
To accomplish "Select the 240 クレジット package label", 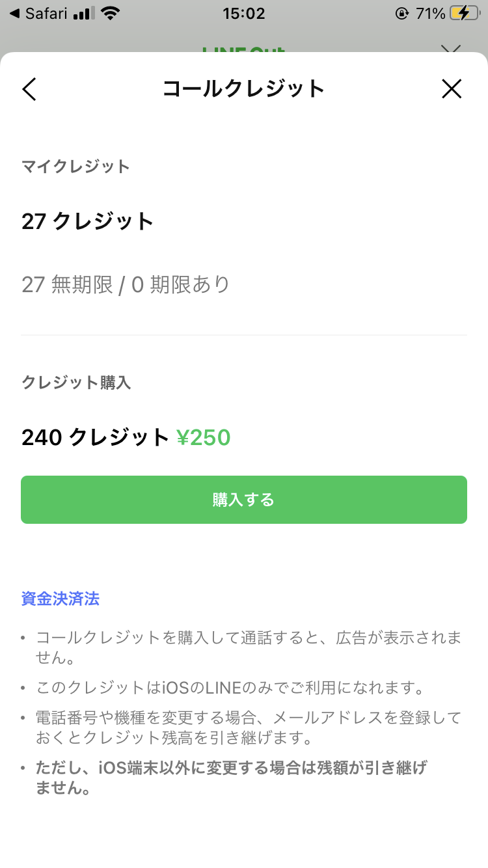I will click(95, 437).
